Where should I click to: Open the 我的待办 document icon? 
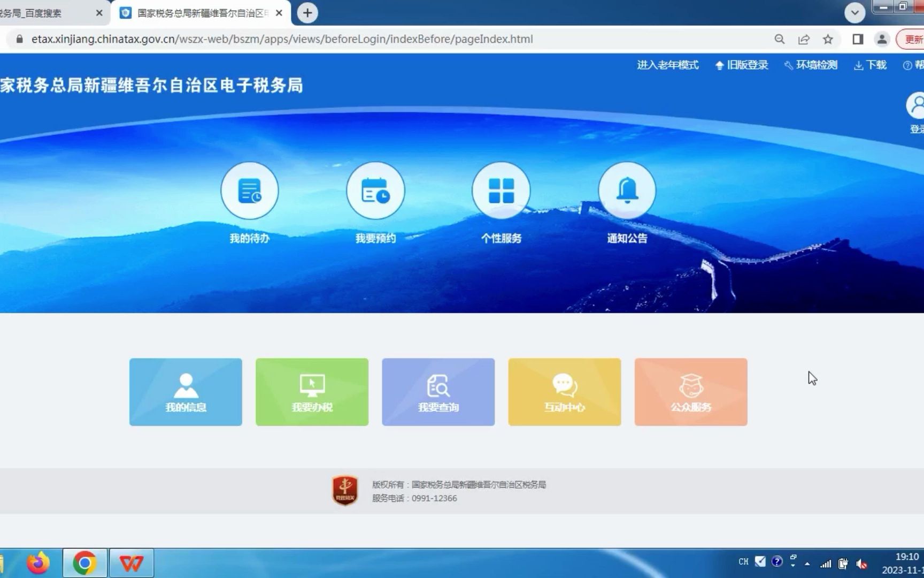pyautogui.click(x=249, y=190)
